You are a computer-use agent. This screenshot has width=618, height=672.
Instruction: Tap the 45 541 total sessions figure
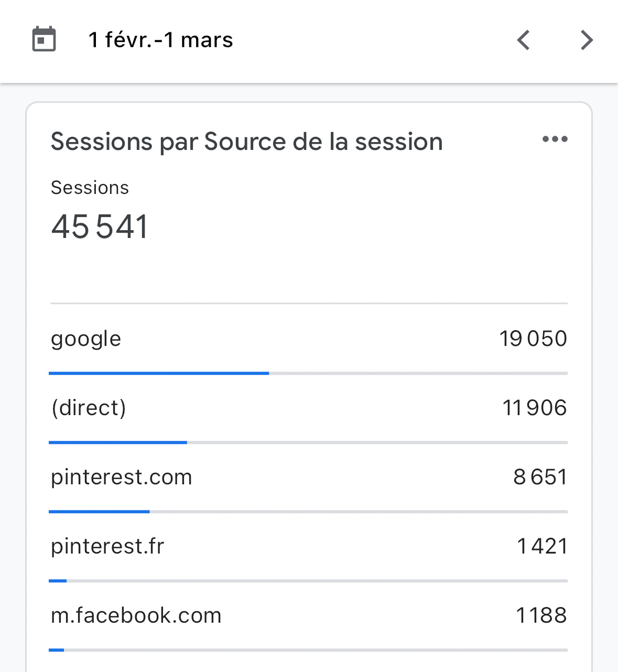tap(100, 227)
